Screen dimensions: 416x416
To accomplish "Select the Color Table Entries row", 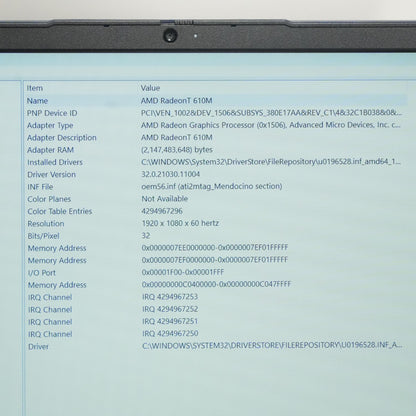I will pos(217,211).
